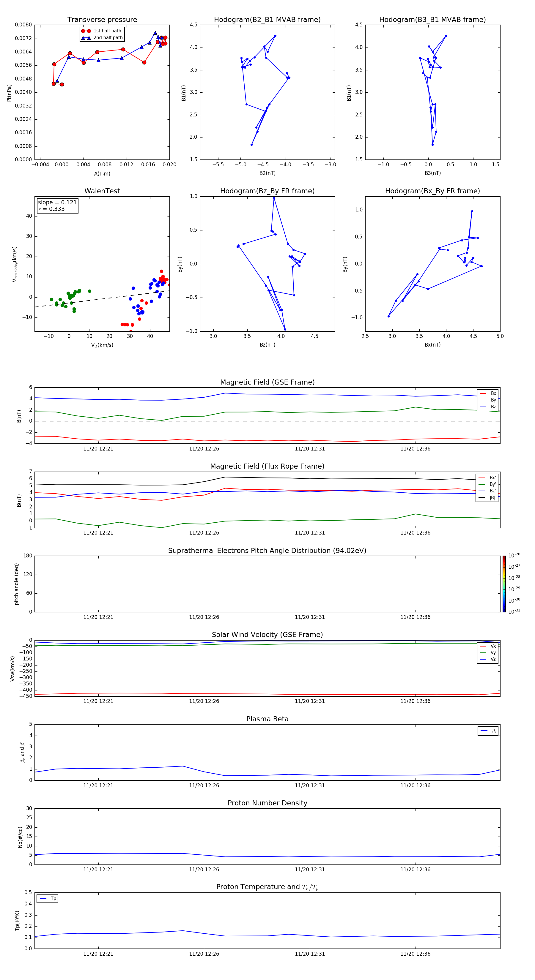Click the "11/20 12:26" tick under Plasma Beta
The height and width of the screenshot is (980, 535).
pos(204,785)
